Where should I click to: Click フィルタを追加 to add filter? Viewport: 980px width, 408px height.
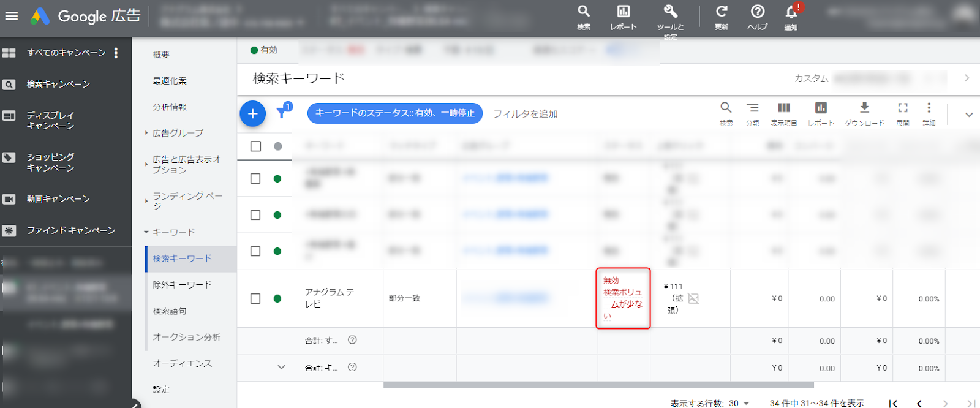click(x=525, y=114)
